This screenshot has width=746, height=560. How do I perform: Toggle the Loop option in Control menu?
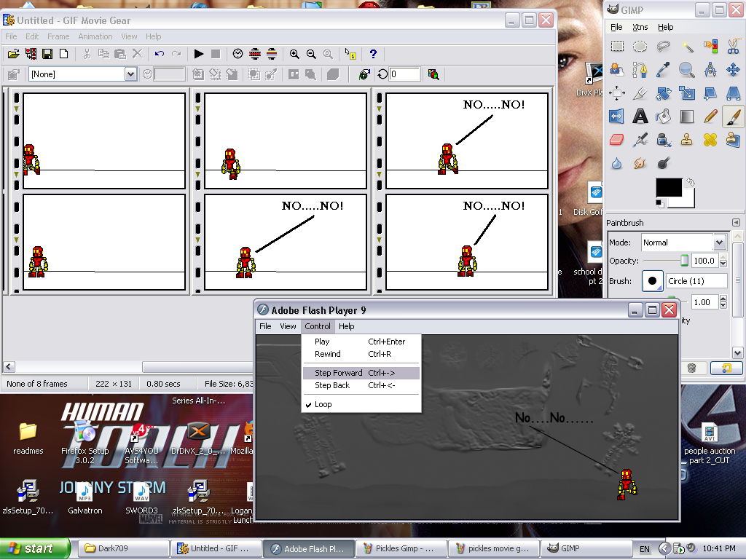point(323,404)
